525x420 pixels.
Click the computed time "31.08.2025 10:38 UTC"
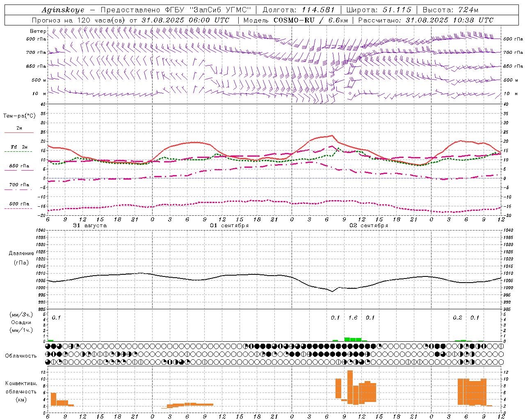(450, 20)
